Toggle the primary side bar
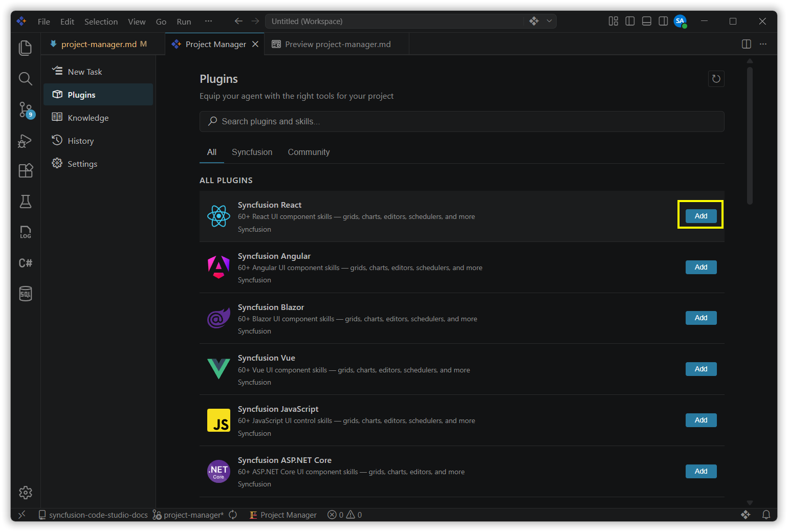Image resolution: width=788 pixels, height=532 pixels. pos(630,21)
